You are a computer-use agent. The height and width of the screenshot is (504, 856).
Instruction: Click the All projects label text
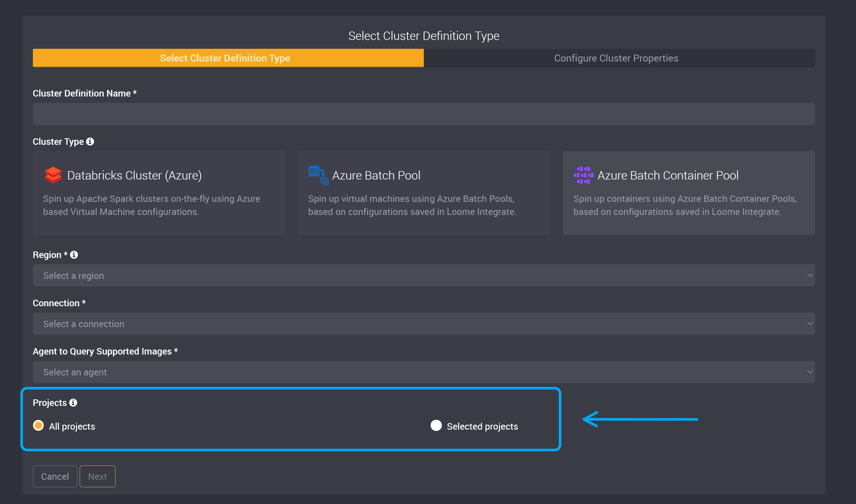pos(72,426)
